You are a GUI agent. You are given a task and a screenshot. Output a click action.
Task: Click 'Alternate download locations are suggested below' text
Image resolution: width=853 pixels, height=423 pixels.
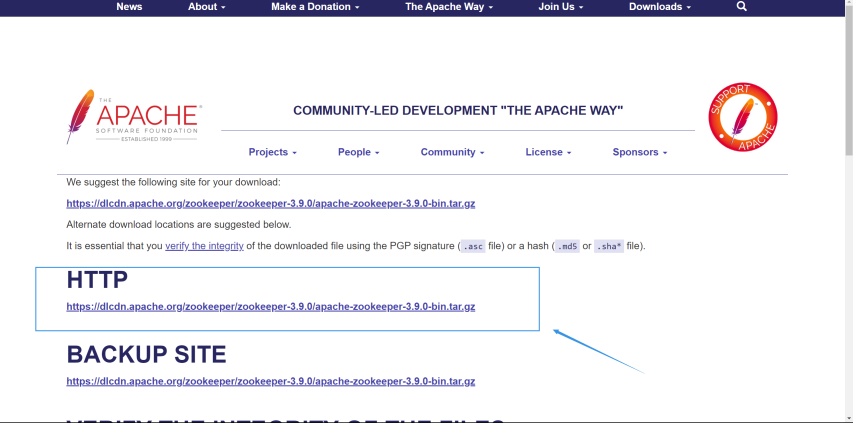179,225
